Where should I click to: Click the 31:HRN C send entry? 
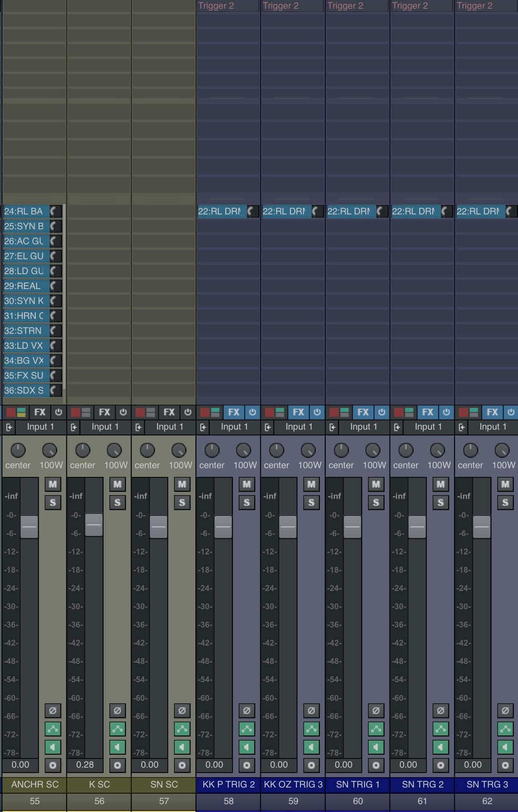tap(27, 316)
